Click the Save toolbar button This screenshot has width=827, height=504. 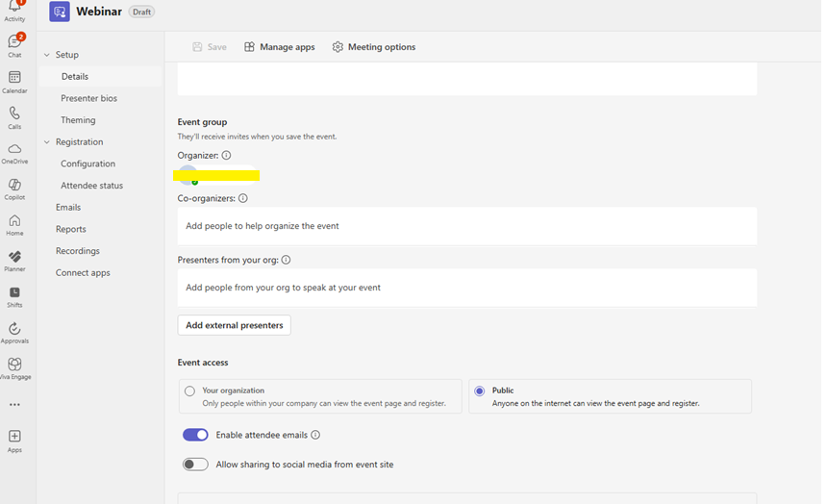[x=210, y=47]
